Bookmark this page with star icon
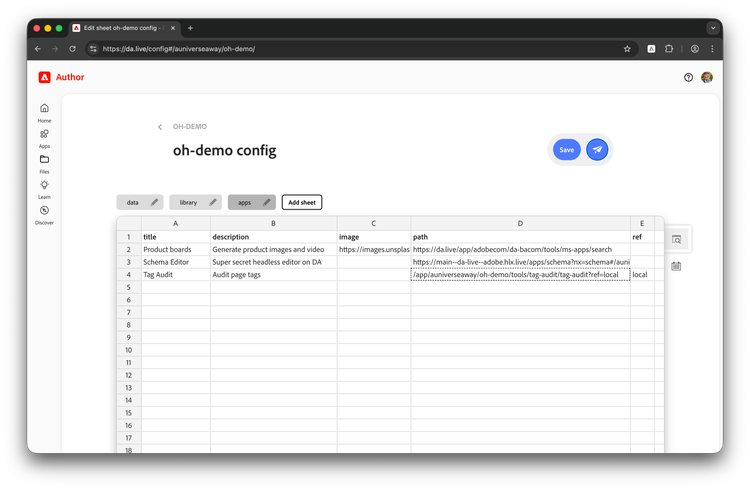Viewport: 750px width, 489px height. pos(627,48)
